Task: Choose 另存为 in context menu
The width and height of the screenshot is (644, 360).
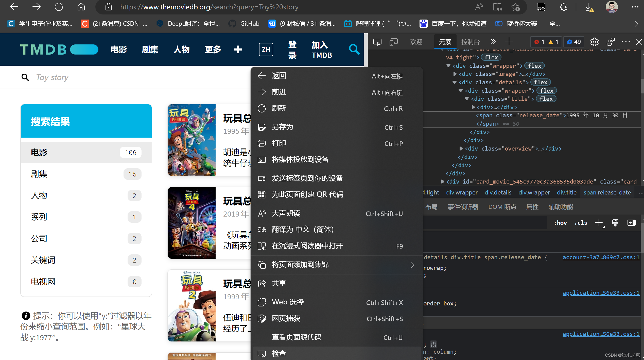Action: tap(337, 127)
